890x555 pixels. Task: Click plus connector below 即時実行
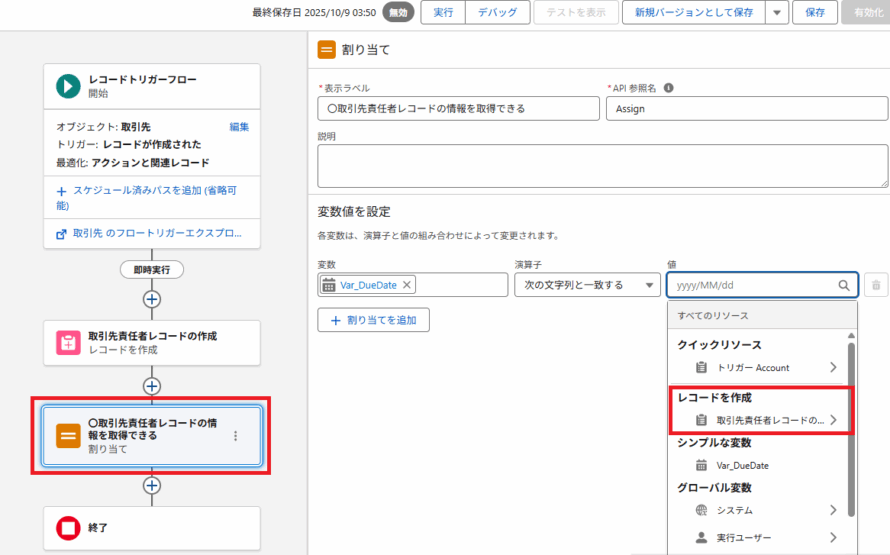[x=152, y=298]
